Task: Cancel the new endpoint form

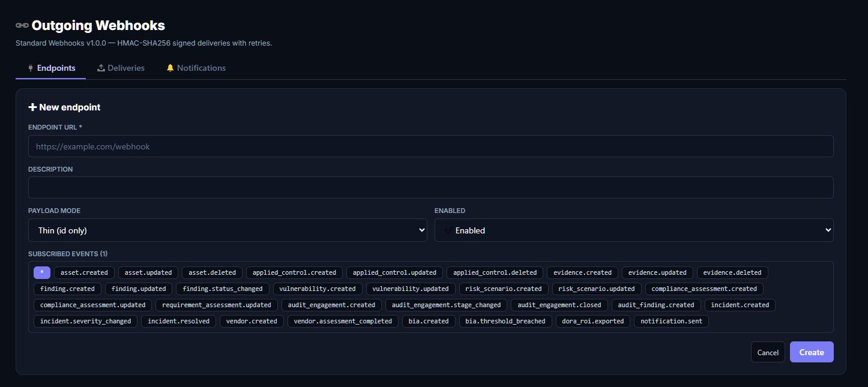Action: click(768, 352)
